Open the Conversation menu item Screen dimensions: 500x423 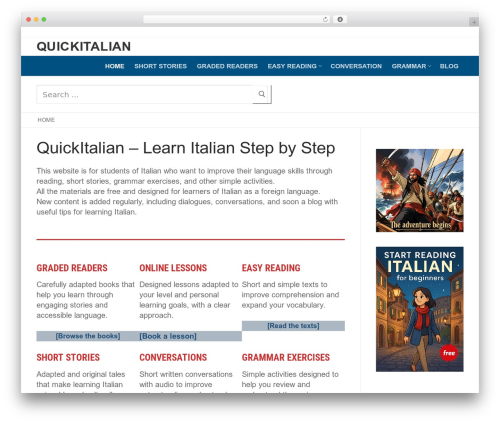point(356,66)
